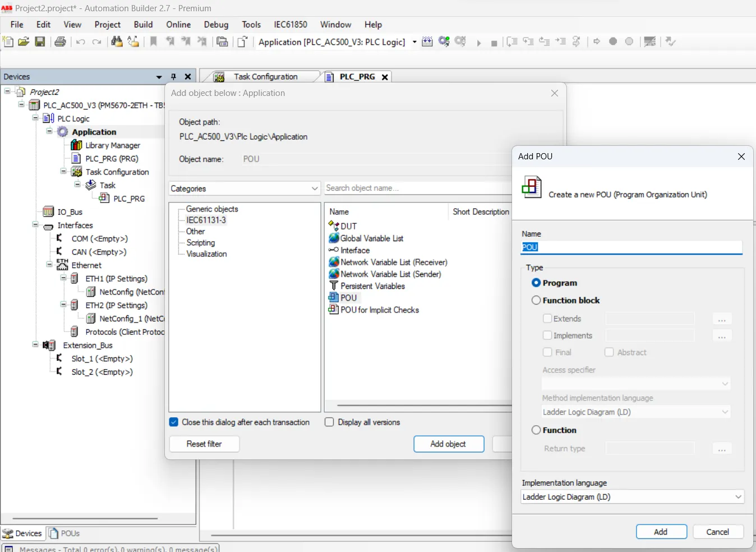756x552 pixels.
Task: Uncheck Close this dialog after each transaction
Action: click(x=174, y=422)
